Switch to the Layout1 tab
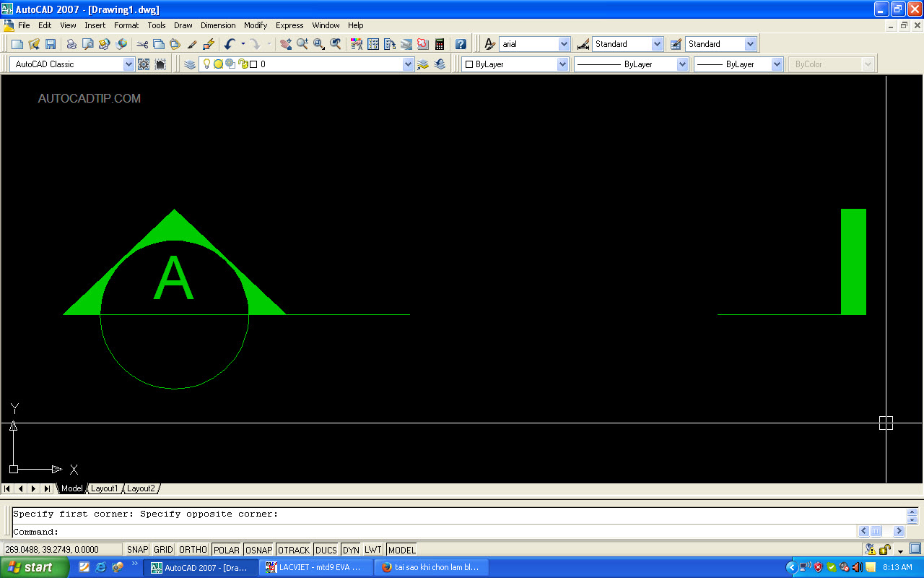 (104, 488)
